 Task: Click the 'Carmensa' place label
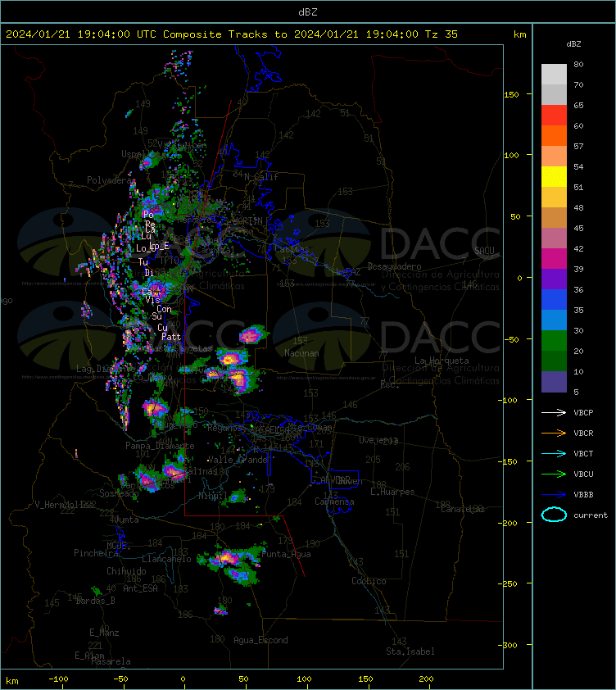334,502
